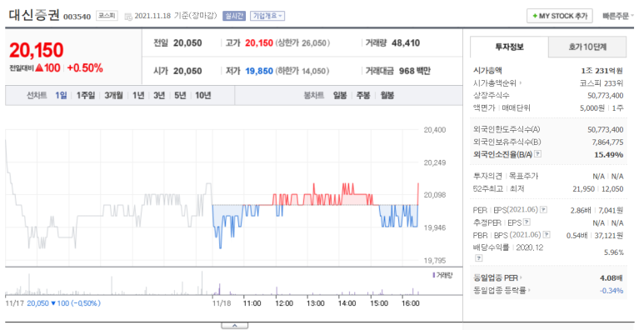Expand the 빠른주문 dropdown

click(618, 16)
